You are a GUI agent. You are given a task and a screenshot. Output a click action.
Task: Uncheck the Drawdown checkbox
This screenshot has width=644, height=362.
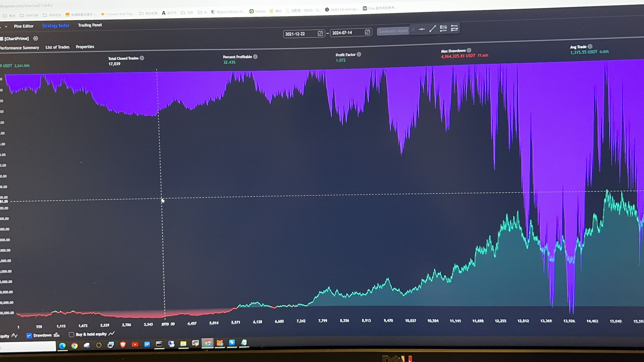pos(29,336)
